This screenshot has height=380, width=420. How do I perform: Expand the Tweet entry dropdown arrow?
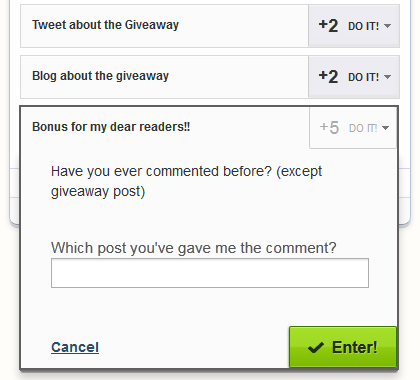click(387, 26)
